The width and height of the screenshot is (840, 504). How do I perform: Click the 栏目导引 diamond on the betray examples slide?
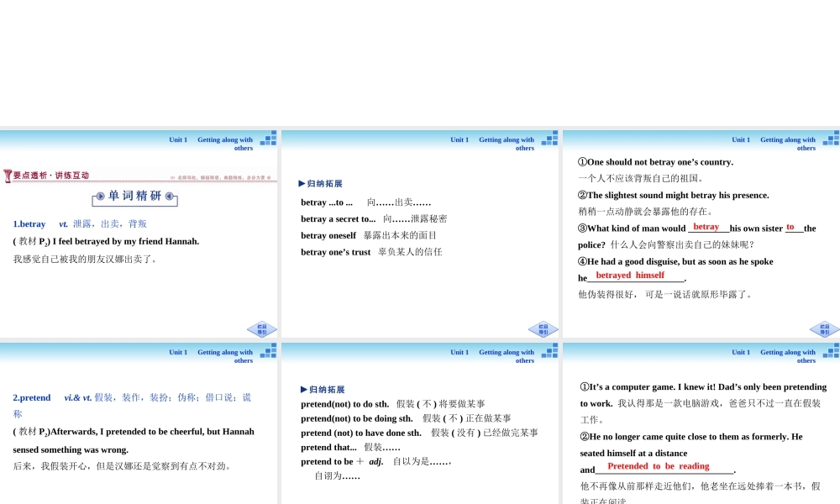pos(825,329)
